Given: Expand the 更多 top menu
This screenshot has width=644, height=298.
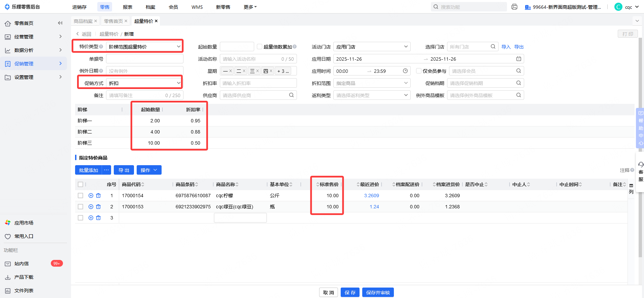Looking at the screenshot, I should tap(250, 7).
